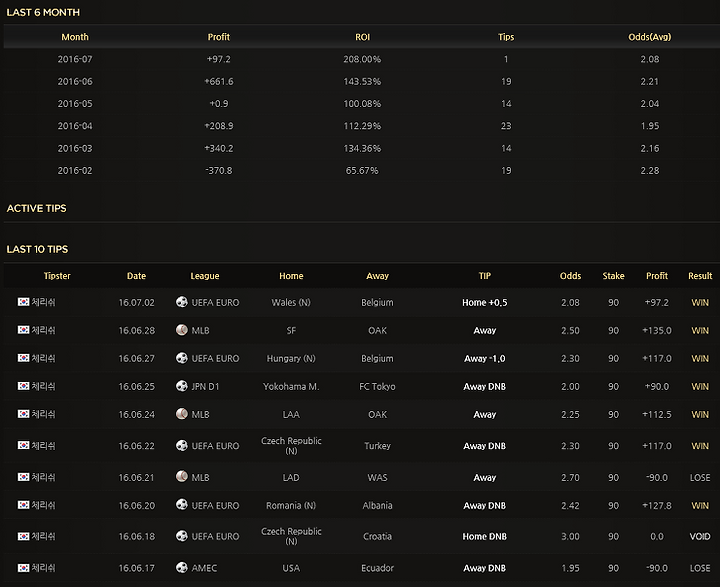The width and height of the screenshot is (720, 587).
Task: Click the Ecuador away team
Action: tap(377, 568)
